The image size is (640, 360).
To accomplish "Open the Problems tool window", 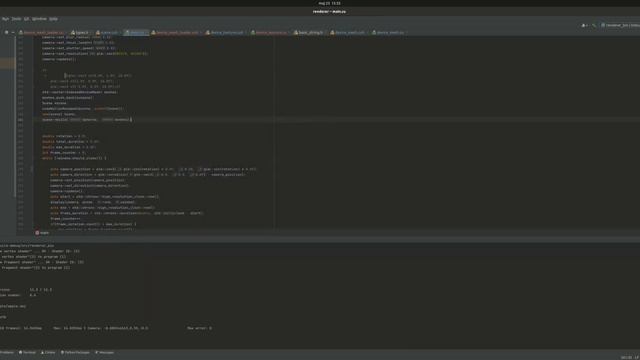I will (x=6, y=352).
